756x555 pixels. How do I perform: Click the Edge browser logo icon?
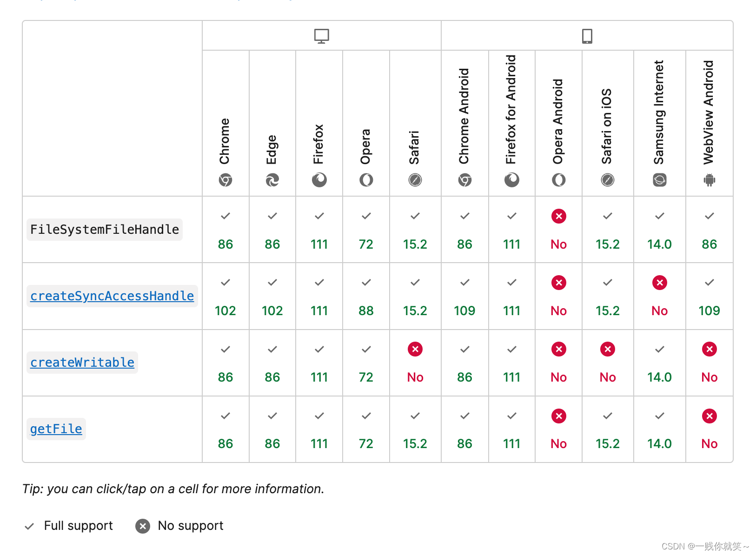click(x=272, y=180)
